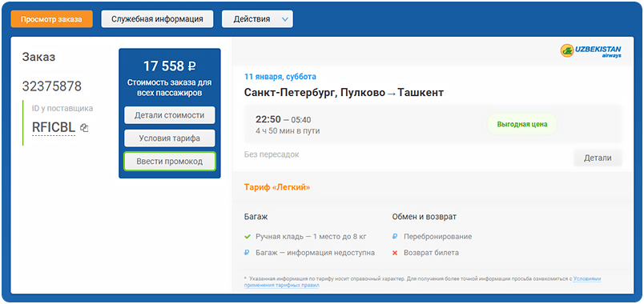Copy the supplier ID RFICBL
This screenshot has width=644, height=304.
84,128
